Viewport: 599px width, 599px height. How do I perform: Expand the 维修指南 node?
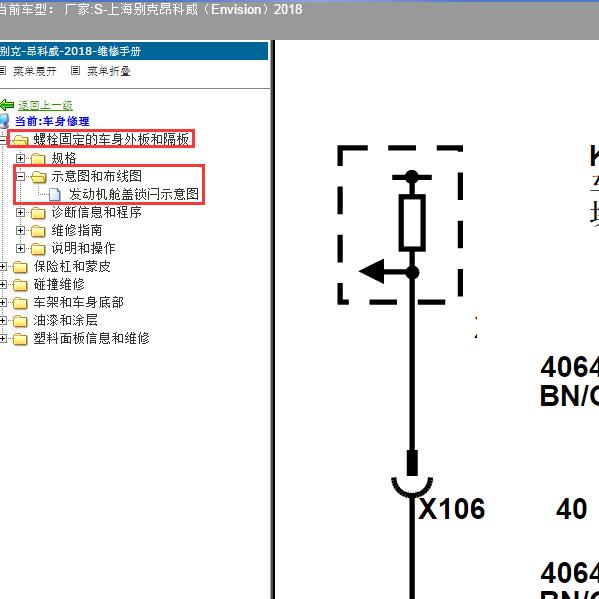point(21,230)
